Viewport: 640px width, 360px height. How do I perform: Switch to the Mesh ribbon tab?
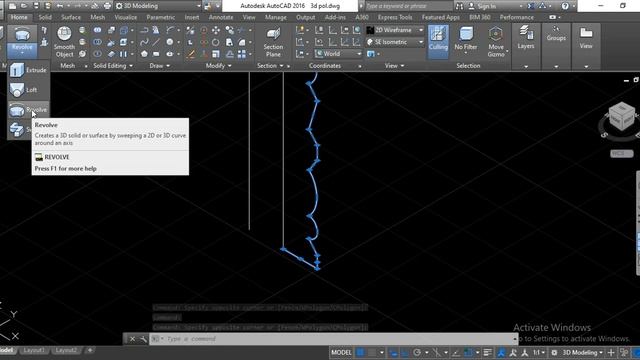coord(98,17)
